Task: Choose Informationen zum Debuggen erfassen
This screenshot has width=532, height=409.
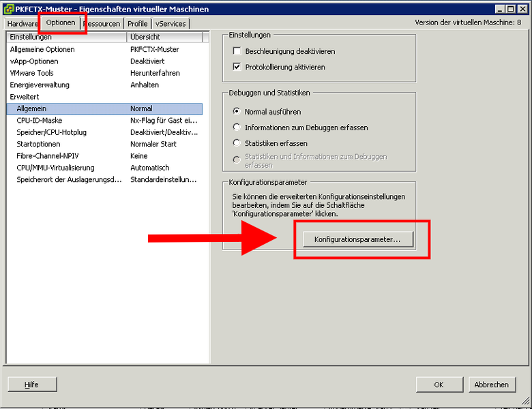Action: 237,127
